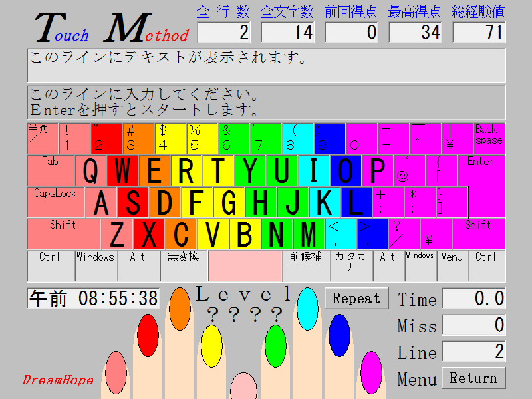Click the Menu key on keyboard
This screenshot has height=399, width=532.
pos(452,266)
